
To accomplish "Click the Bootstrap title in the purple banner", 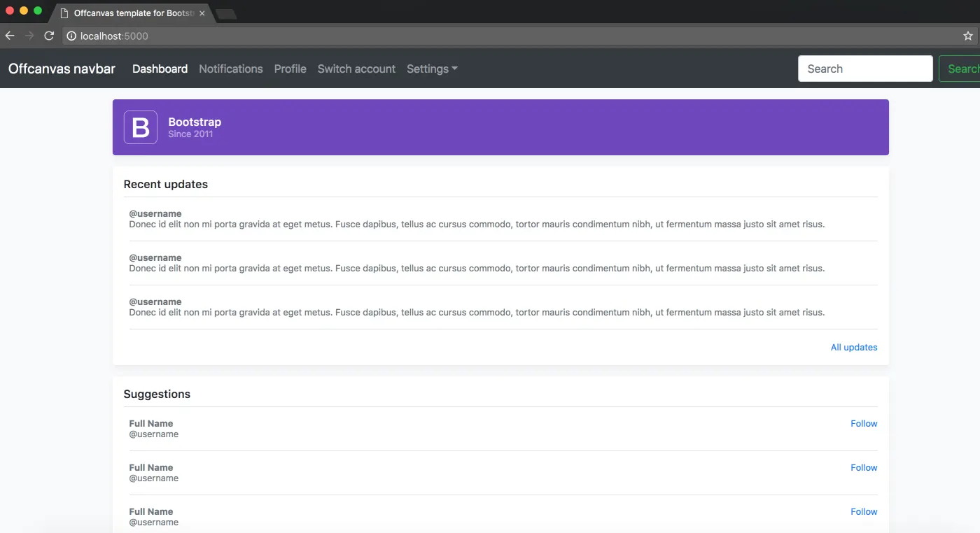I will pyautogui.click(x=195, y=122).
